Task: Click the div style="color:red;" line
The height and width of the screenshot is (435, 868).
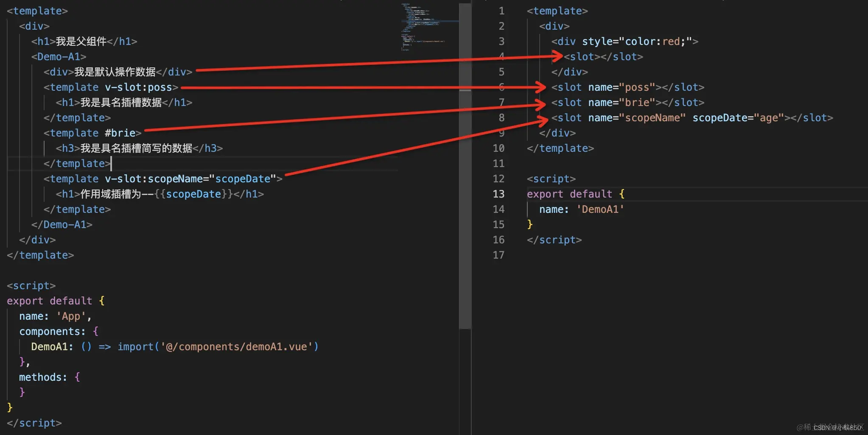Action: click(x=624, y=41)
